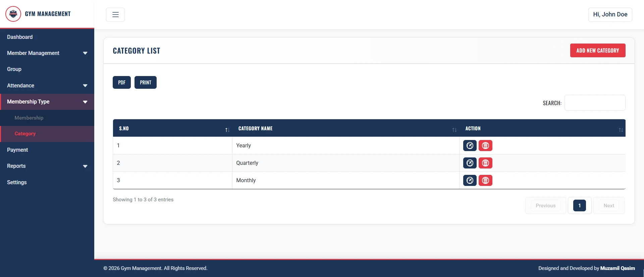Click the Print button
Image resolution: width=644 pixels, height=277 pixels.
click(146, 82)
